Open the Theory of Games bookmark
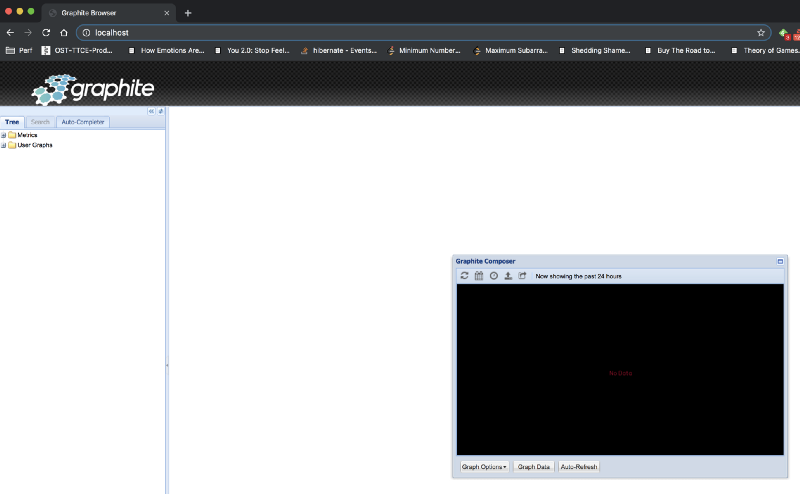Screen dimensions: 800x494 [765, 51]
